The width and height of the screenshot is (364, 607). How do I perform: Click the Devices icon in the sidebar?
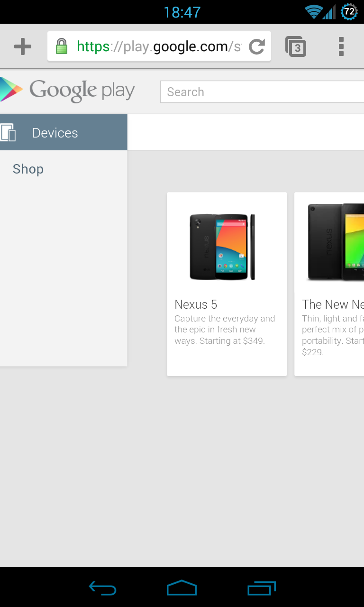(x=9, y=133)
